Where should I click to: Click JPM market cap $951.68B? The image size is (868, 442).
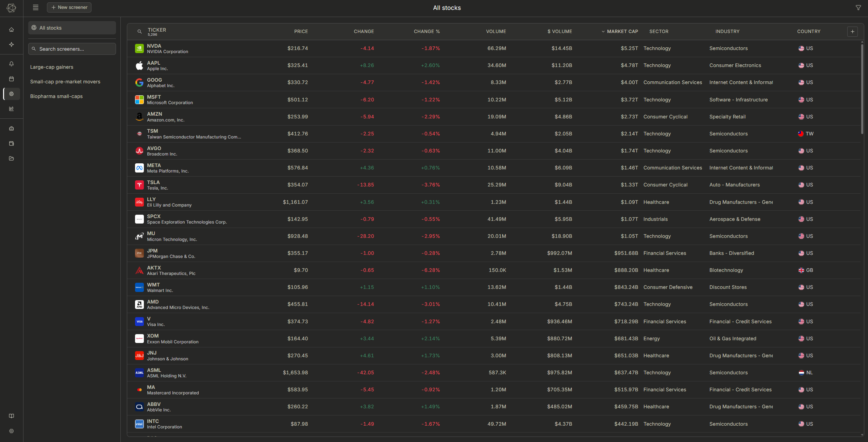(x=626, y=253)
